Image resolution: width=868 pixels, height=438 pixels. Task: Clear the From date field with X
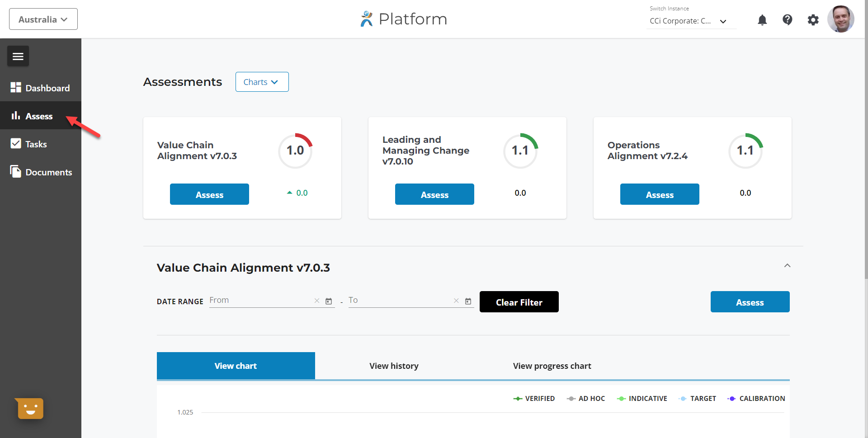317,301
